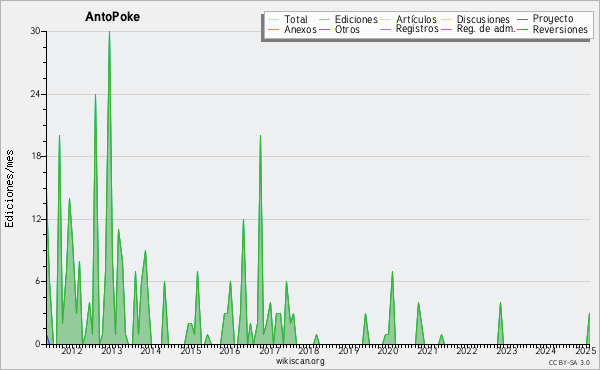Click the Y-axis label 0
600x370 pixels.
click(38, 344)
